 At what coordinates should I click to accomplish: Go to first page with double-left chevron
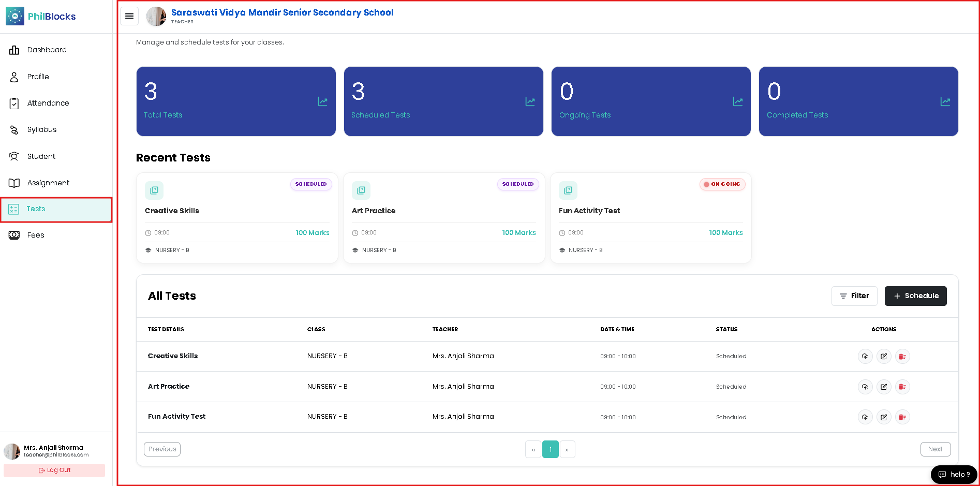click(533, 449)
